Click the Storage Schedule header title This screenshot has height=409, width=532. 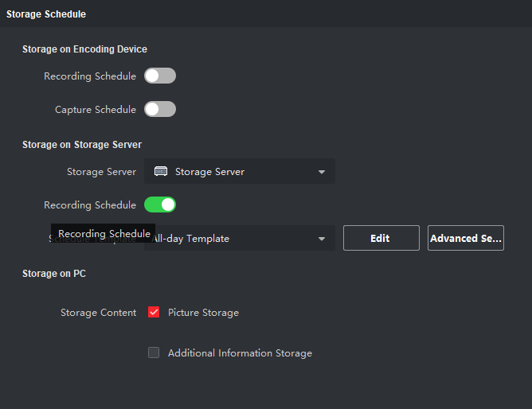point(46,14)
